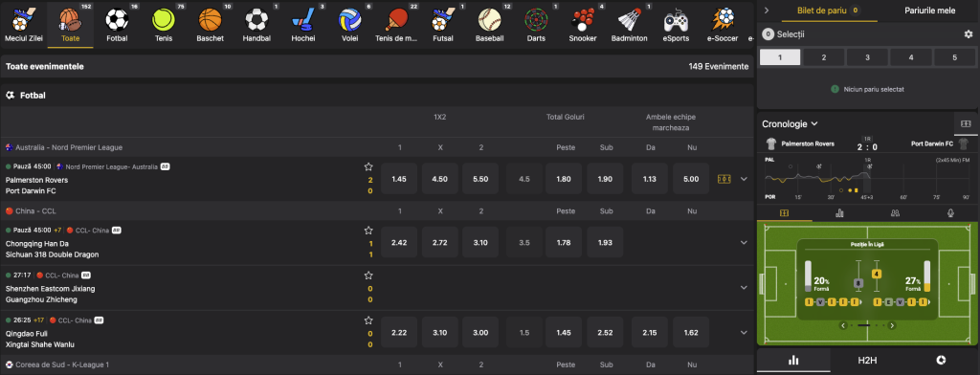This screenshot has height=375, width=980.
Task: Go to previous slide in pitch widget
Action: click(843, 325)
